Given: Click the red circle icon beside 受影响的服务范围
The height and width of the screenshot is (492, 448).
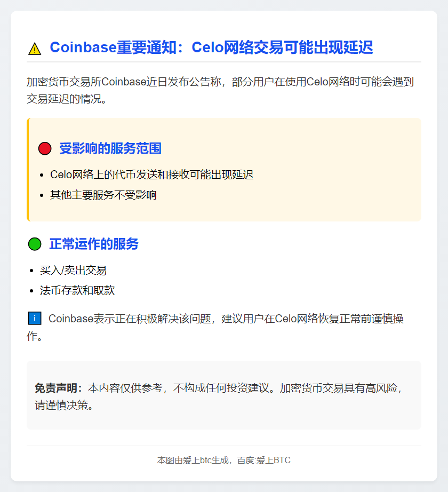Looking at the screenshot, I should tap(45, 149).
